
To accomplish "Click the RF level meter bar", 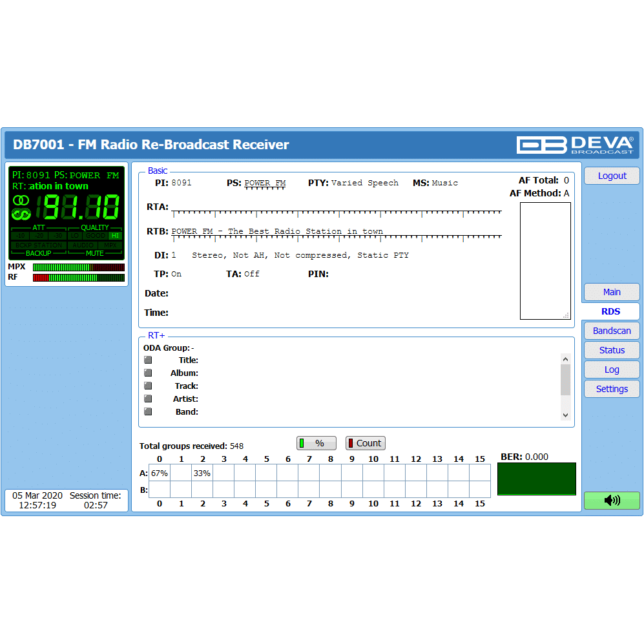I will coord(78,278).
